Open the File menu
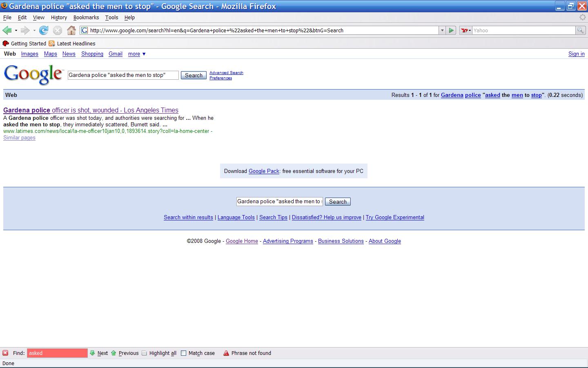The image size is (588, 368). 7,17
